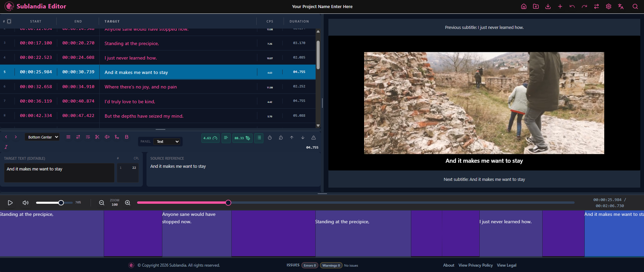Click the pink swap arrows icon in edit toolbar
Viewport: 644px width, 272px height.
coord(78,137)
